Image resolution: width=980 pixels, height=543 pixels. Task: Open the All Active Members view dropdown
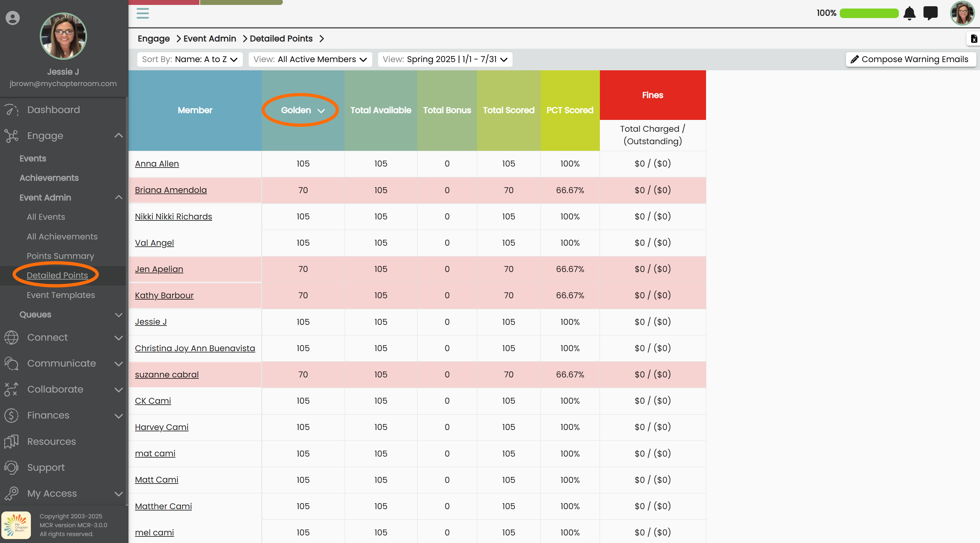click(x=310, y=59)
